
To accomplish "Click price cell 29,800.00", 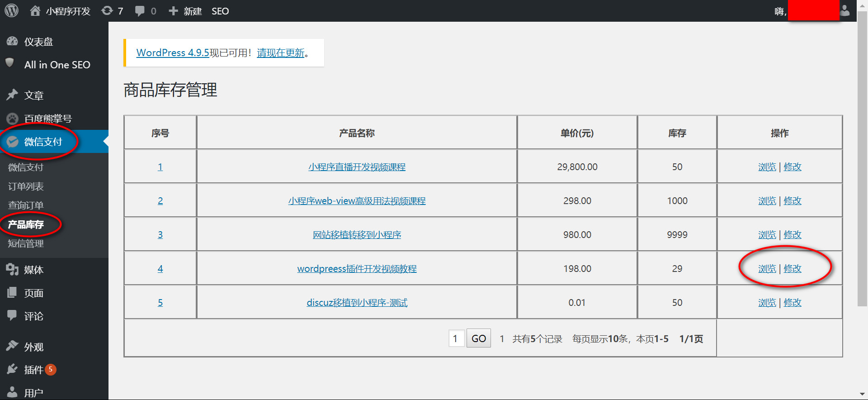I will tap(577, 167).
